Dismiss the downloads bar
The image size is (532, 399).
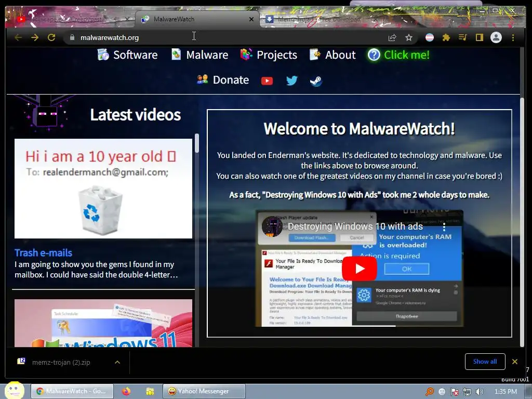(x=515, y=362)
